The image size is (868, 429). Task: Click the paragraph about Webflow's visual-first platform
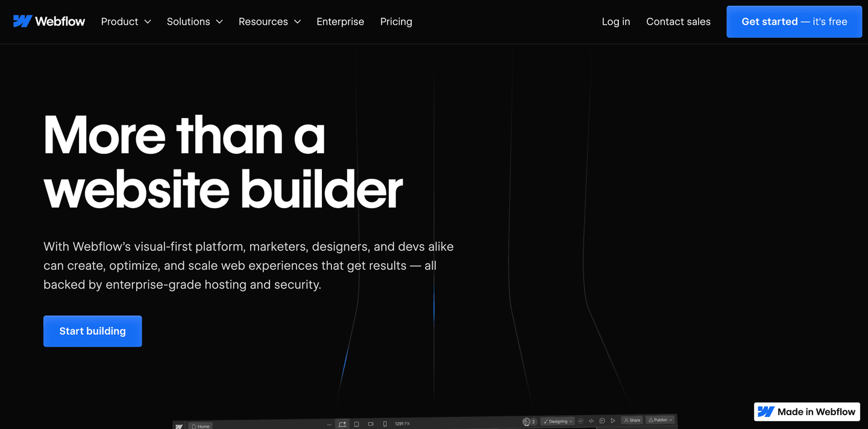pos(248,265)
